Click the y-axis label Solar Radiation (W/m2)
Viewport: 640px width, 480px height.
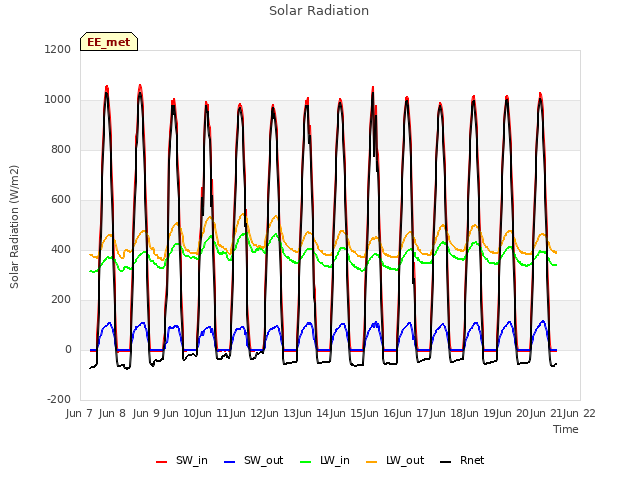[14, 227]
